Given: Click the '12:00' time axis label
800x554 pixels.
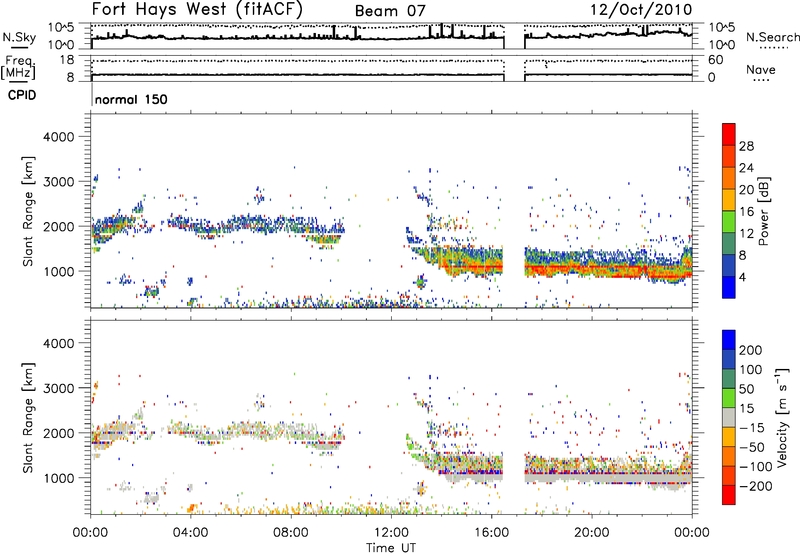Looking at the screenshot, I should click(x=391, y=533).
